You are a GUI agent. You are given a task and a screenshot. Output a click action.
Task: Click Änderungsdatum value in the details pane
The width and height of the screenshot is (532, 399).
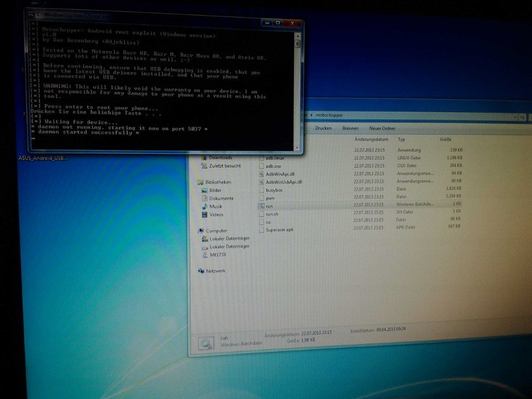[316, 333]
